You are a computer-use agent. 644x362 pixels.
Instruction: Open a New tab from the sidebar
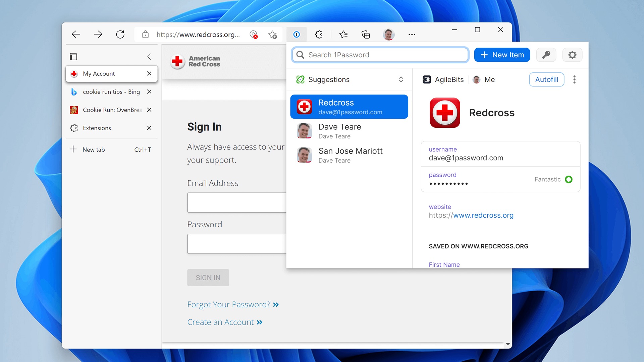(112, 149)
